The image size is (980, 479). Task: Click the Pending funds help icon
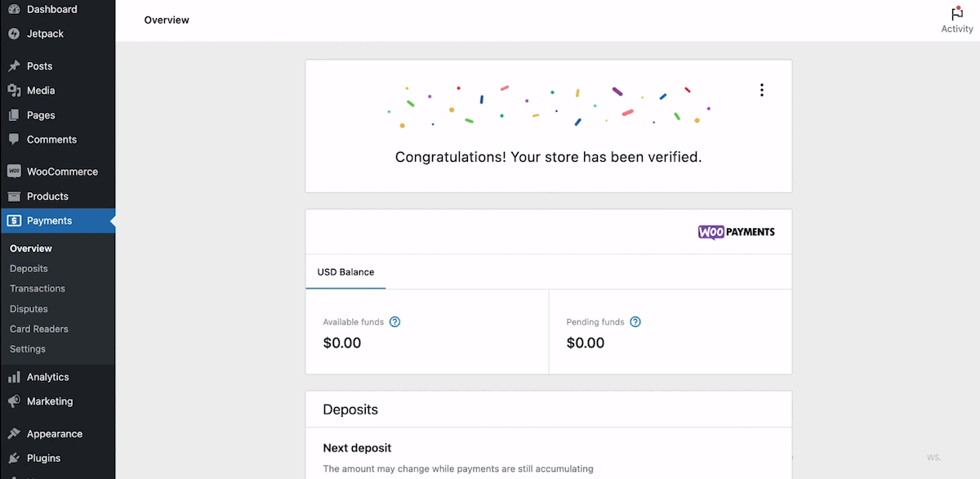(x=635, y=322)
